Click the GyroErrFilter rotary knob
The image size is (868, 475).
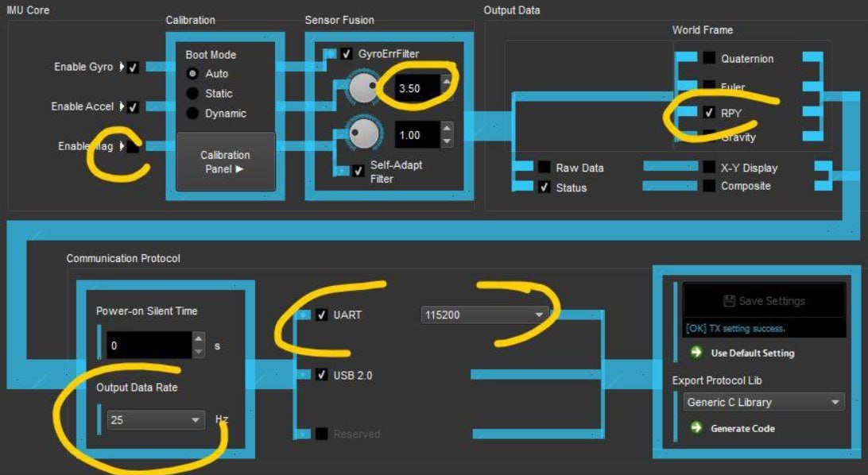coord(364,88)
